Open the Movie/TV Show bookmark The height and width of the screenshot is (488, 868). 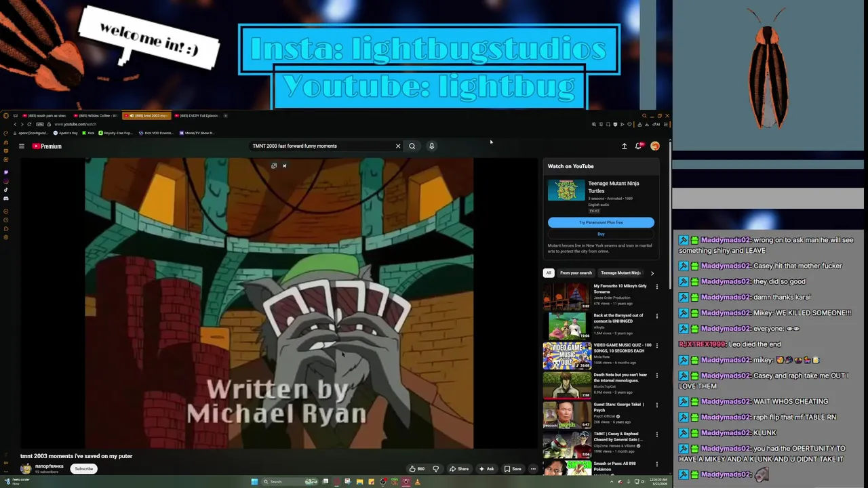coord(197,133)
